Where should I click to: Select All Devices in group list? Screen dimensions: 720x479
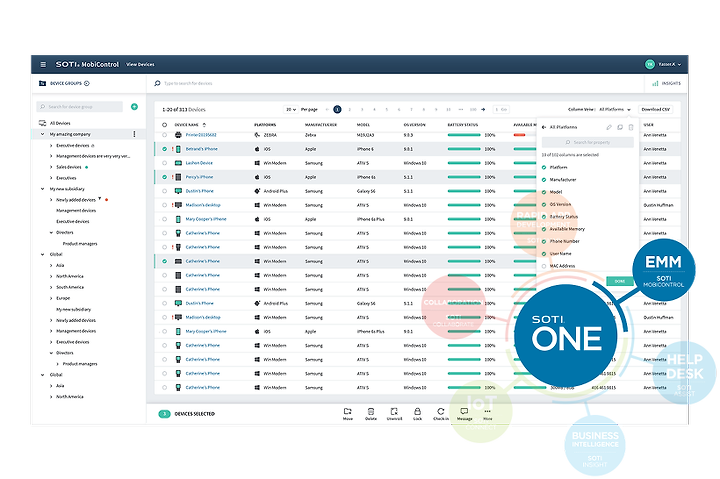(60, 123)
